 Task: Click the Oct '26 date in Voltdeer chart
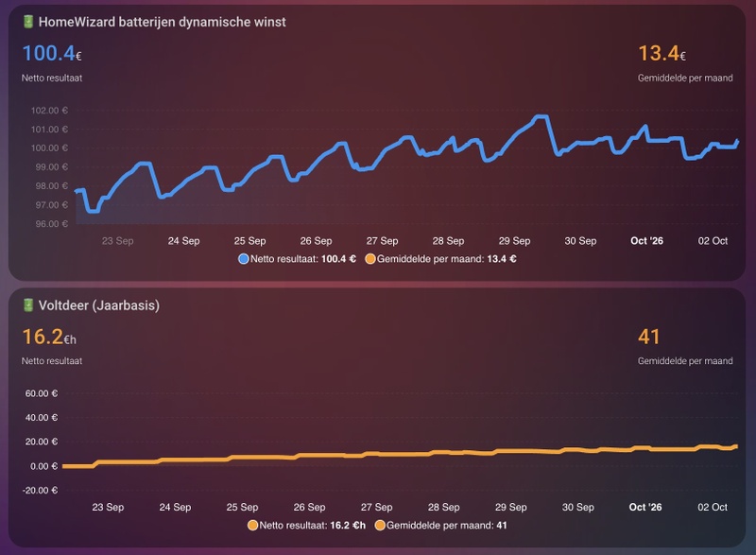coord(645,508)
